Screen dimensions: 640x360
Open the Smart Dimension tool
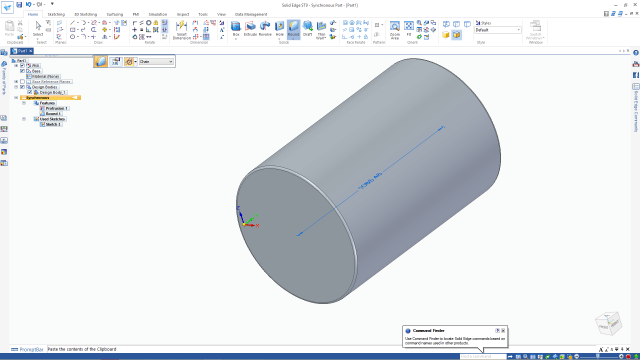[181, 30]
